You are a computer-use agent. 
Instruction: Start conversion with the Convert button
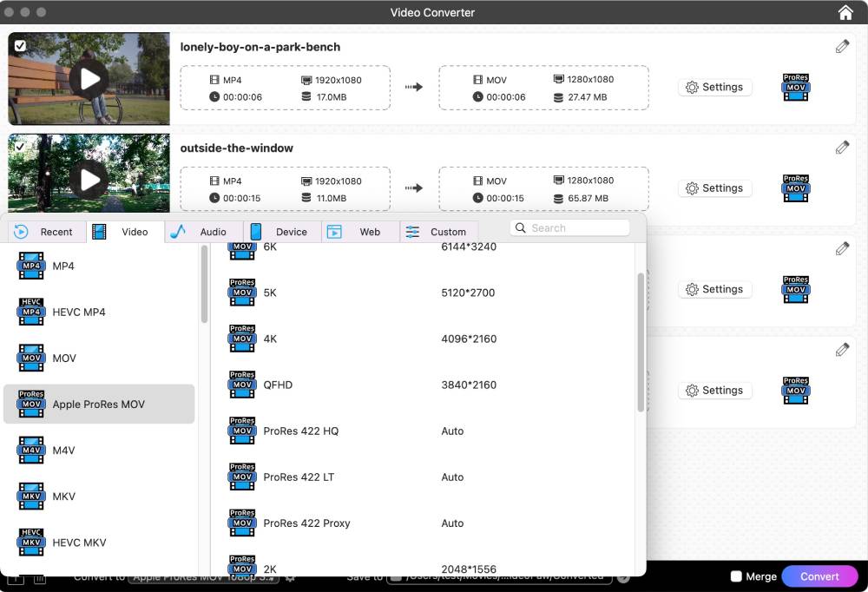(x=819, y=576)
